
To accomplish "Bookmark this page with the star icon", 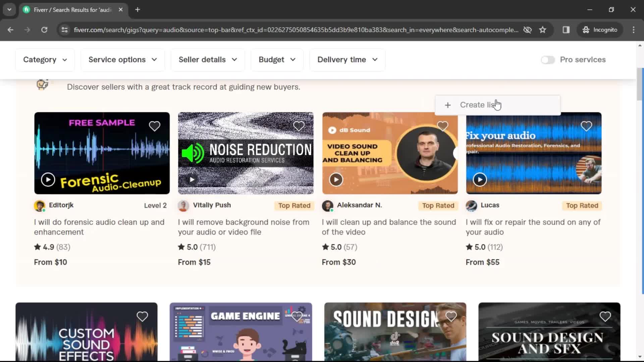I will (543, 30).
